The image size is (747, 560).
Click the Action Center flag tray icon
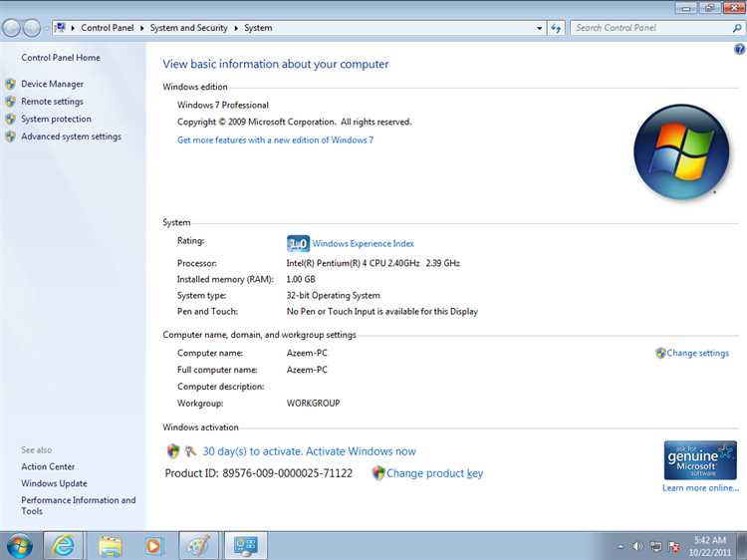674,547
